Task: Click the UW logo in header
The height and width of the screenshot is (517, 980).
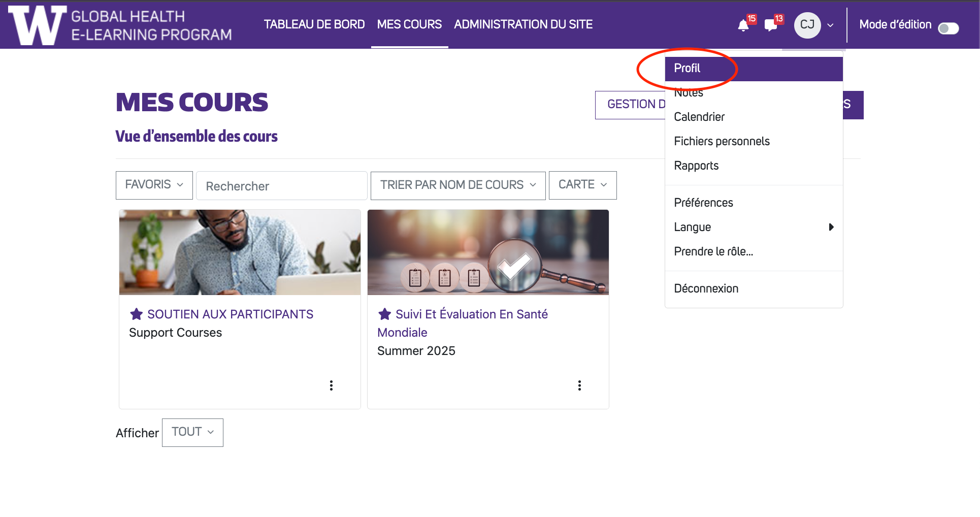Action: 38,25
